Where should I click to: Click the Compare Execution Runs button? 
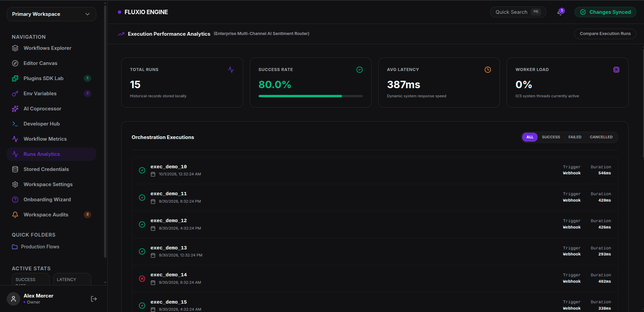(605, 34)
